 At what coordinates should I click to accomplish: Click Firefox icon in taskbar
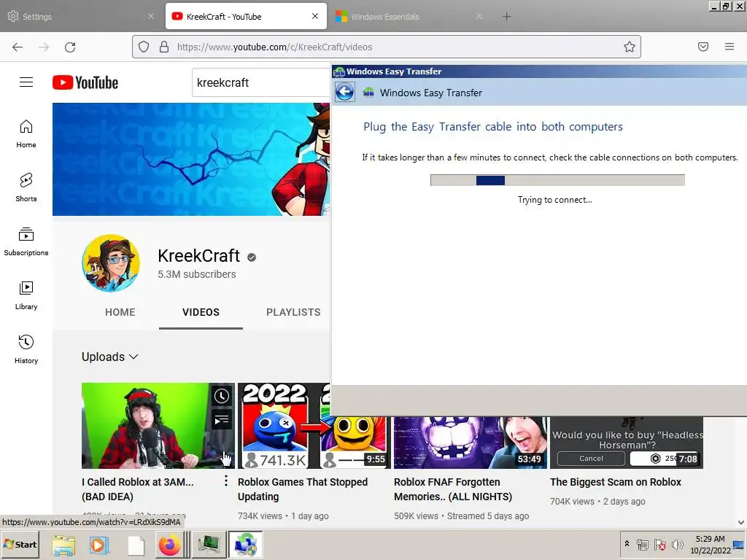(x=170, y=545)
